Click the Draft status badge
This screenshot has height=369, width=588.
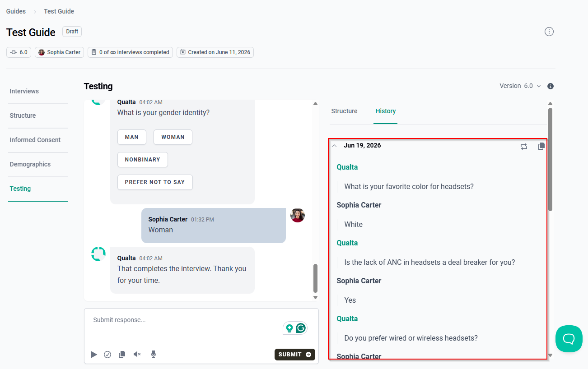point(72,32)
